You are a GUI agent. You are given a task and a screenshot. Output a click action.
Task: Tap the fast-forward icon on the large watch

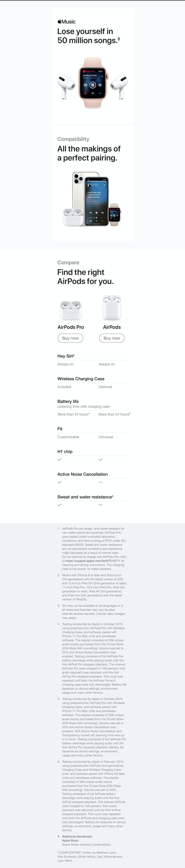[100, 85]
